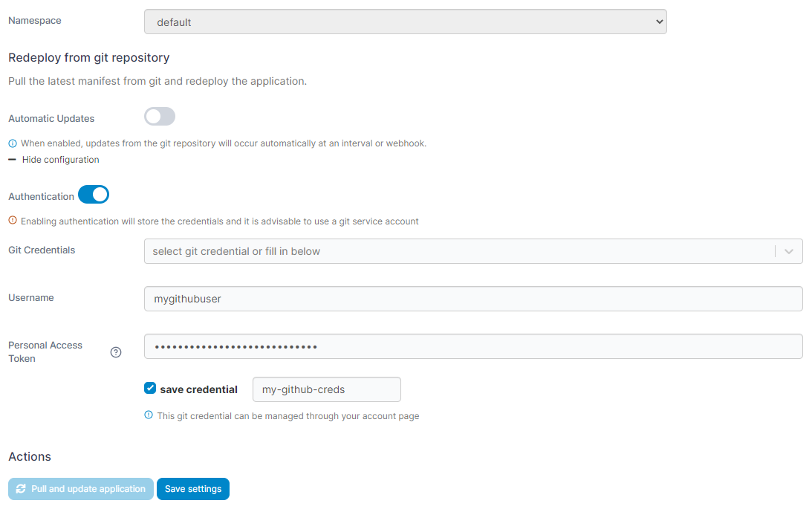Click into the Username field
This screenshot has height=512, width=812.
pyautogui.click(x=472, y=299)
